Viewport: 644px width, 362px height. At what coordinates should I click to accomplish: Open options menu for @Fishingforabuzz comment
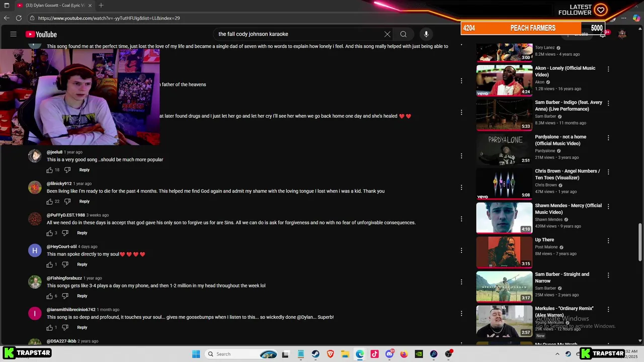pyautogui.click(x=461, y=282)
